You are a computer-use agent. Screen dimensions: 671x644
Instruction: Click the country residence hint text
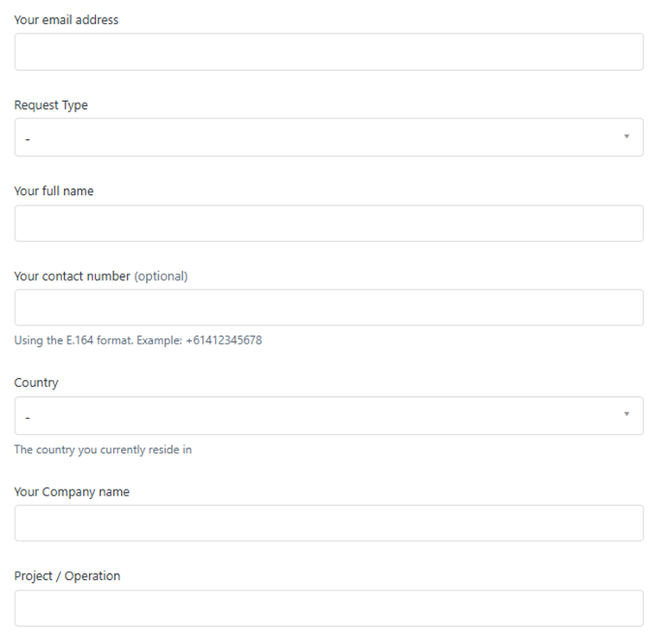pos(103,450)
